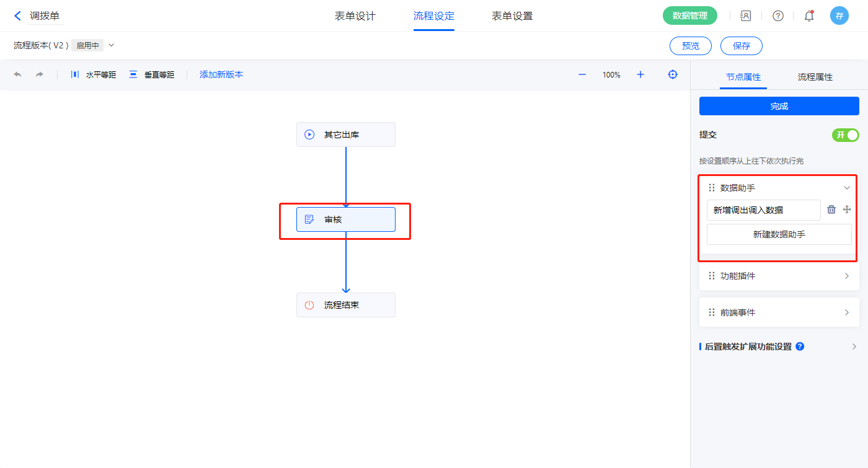Click the redo arrow in toolbar
The image size is (868, 468).
tap(40, 74)
